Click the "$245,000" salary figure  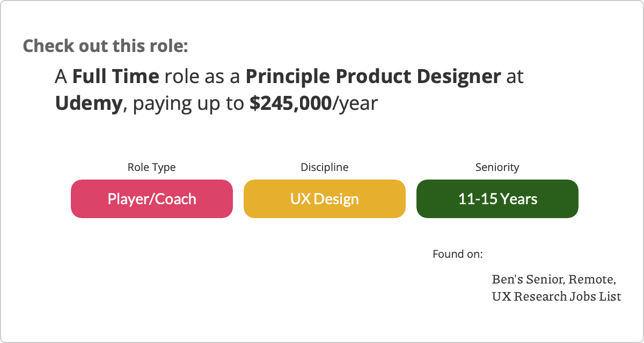pyautogui.click(x=290, y=103)
